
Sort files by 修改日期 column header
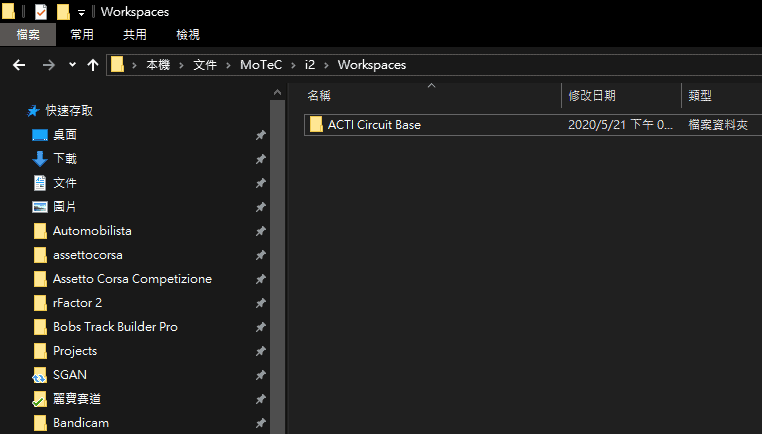click(592, 96)
